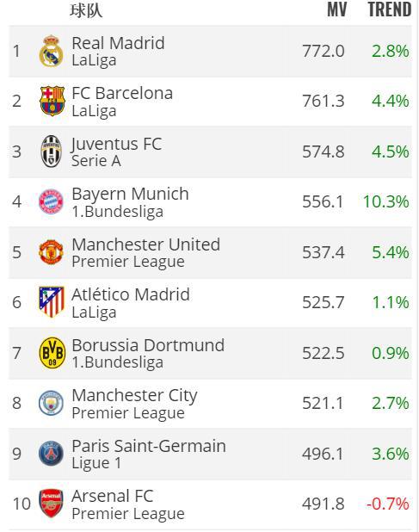The height and width of the screenshot is (532, 419).
Task: Open the Bayern Munich club crest
Action: (51, 201)
